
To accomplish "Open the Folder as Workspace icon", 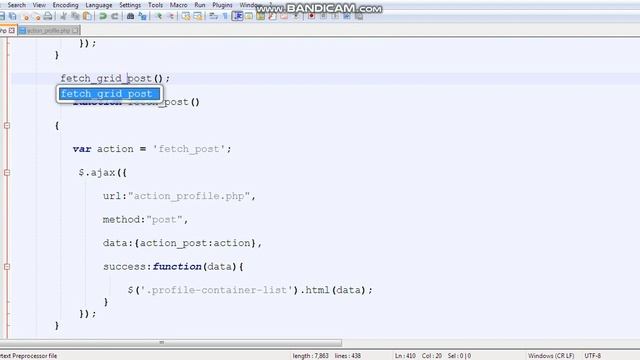I will [284, 16].
